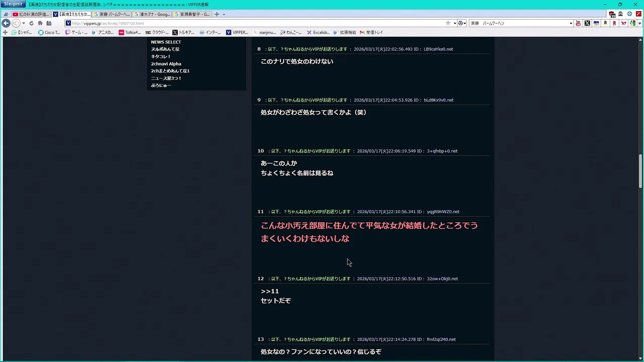Switch to the 清水アナ Google tab
Image resolution: width=644 pixels, height=362 pixels.
pos(152,14)
